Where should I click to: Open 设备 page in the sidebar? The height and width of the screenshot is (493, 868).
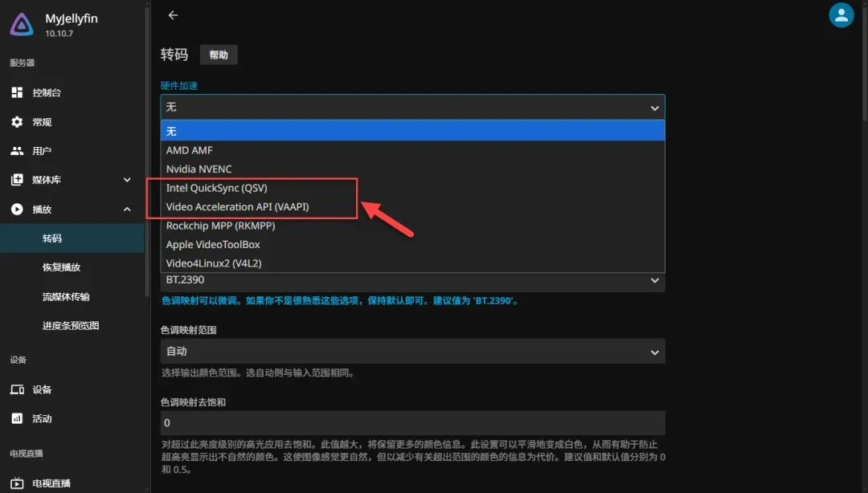tap(72, 389)
